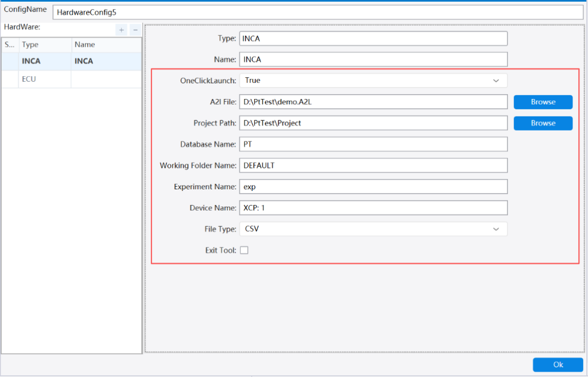The image size is (588, 377).
Task: Select the ECU hardware row
Action: click(72, 79)
